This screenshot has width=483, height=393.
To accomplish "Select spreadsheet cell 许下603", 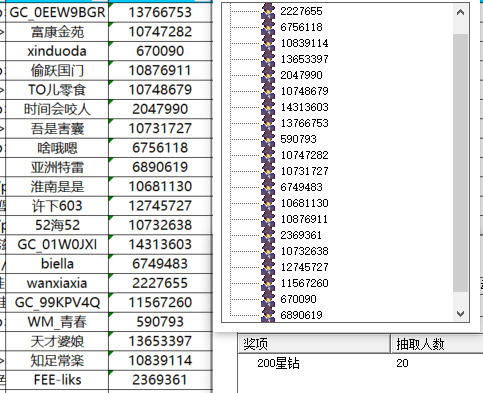I will pyautogui.click(x=57, y=206).
